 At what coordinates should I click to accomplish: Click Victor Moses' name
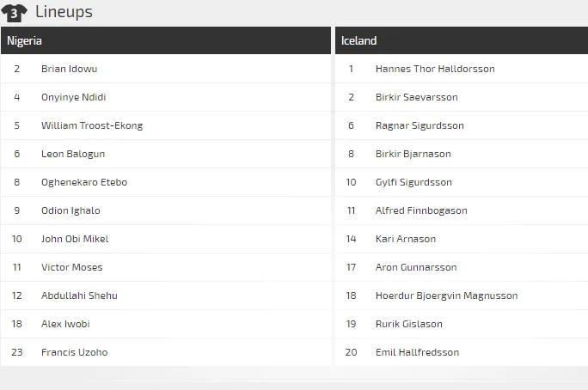(x=71, y=267)
